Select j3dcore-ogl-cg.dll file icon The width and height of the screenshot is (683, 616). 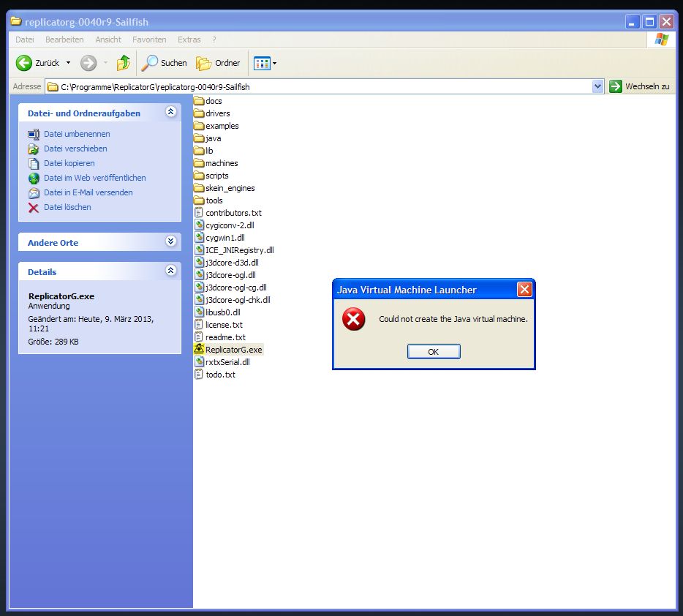[199, 288]
